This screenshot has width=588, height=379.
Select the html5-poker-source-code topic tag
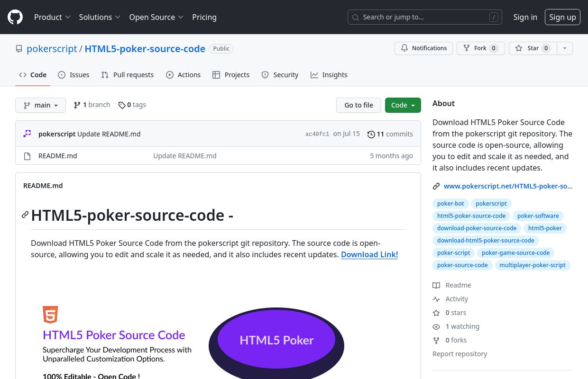[471, 216]
